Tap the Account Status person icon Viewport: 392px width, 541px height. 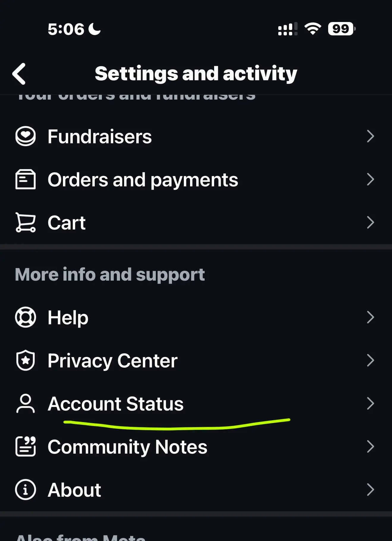point(26,403)
